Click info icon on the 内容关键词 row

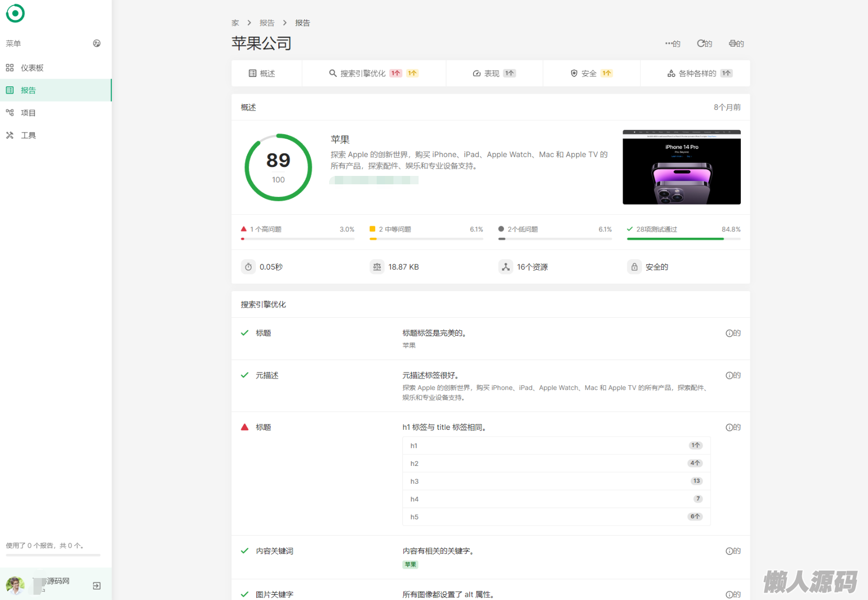[x=729, y=551]
